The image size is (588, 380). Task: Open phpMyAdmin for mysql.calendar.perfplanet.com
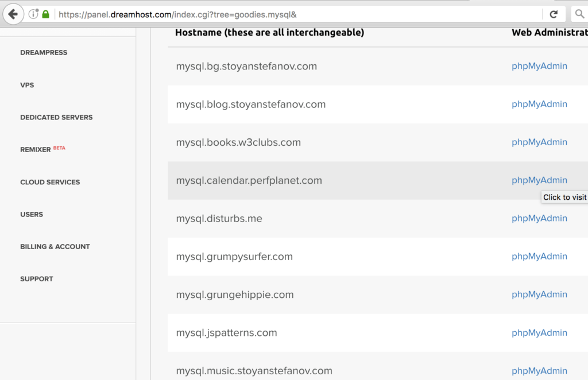[539, 180]
